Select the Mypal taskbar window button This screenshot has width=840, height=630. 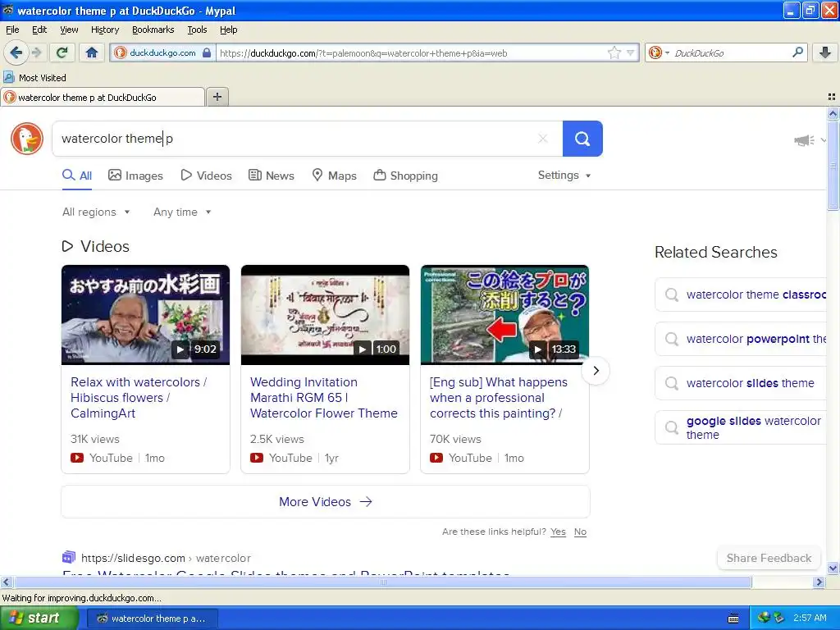[152, 619]
